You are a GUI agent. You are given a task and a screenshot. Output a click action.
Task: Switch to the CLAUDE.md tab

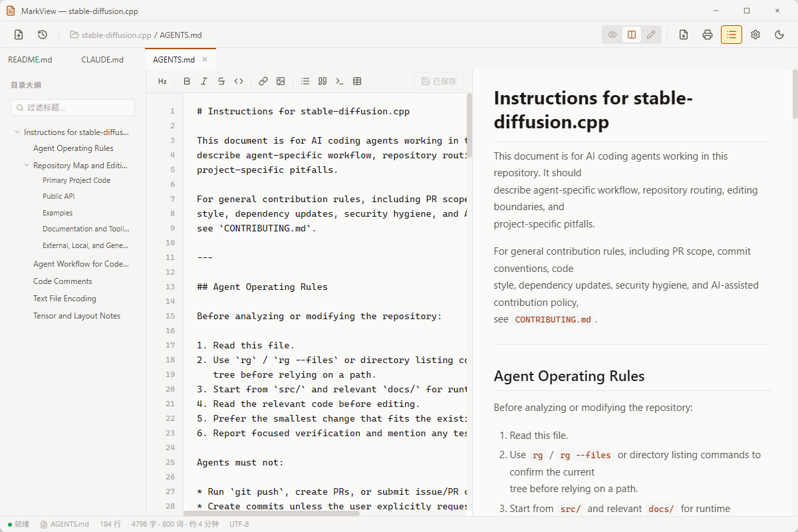point(102,59)
